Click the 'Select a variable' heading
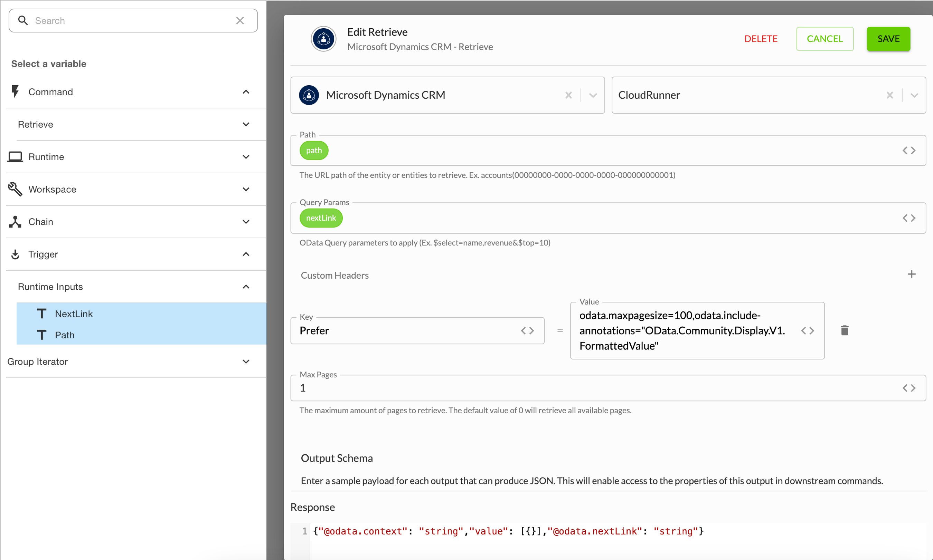The image size is (933, 560). (49, 64)
